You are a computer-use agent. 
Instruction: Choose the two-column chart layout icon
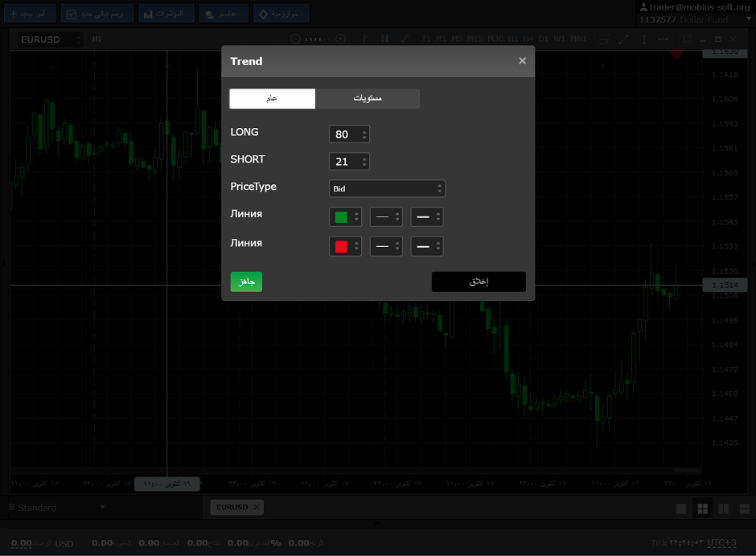[x=723, y=509]
